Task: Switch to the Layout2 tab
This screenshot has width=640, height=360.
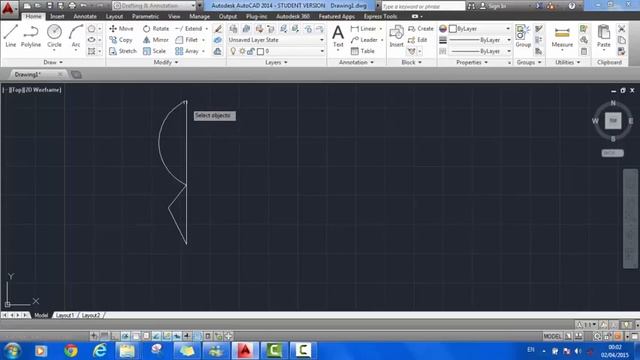Action: pos(91,315)
